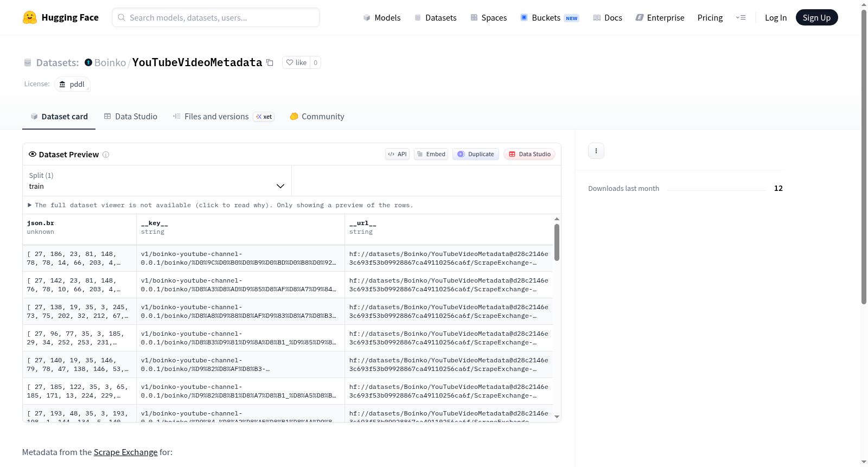
Task: Open the pddl license tag
Action: (x=72, y=84)
